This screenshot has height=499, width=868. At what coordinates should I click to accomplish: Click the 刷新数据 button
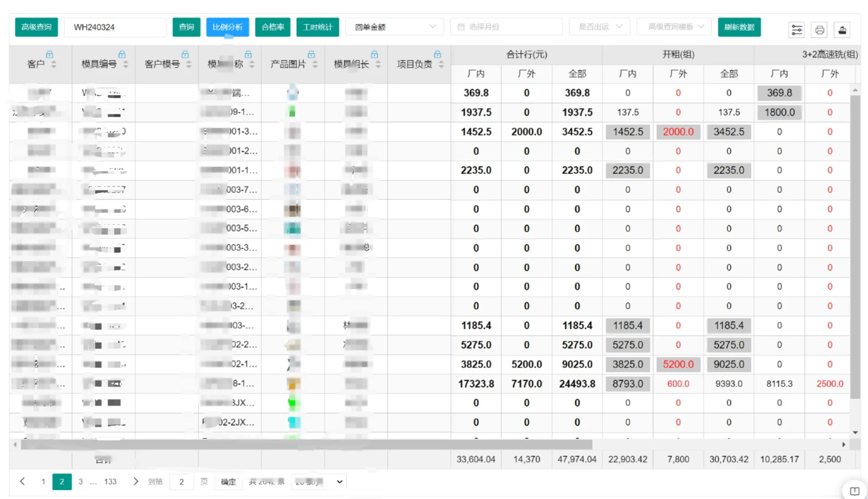coord(739,27)
